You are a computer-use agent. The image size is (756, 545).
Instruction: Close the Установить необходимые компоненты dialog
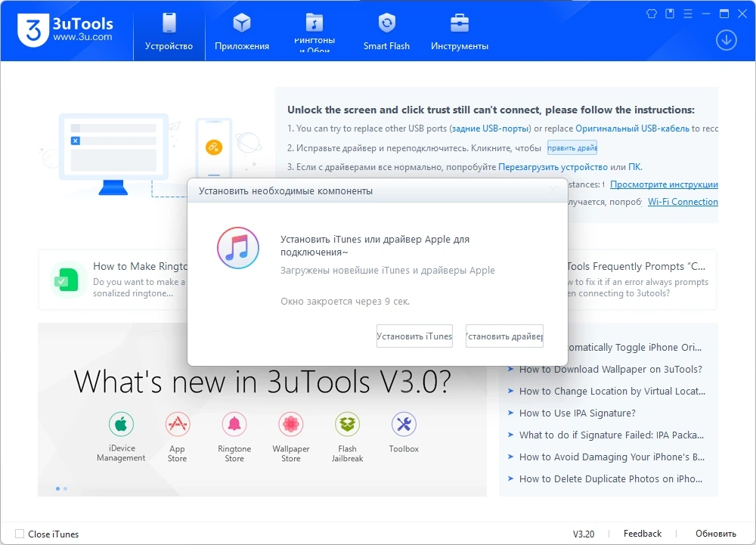tap(553, 190)
